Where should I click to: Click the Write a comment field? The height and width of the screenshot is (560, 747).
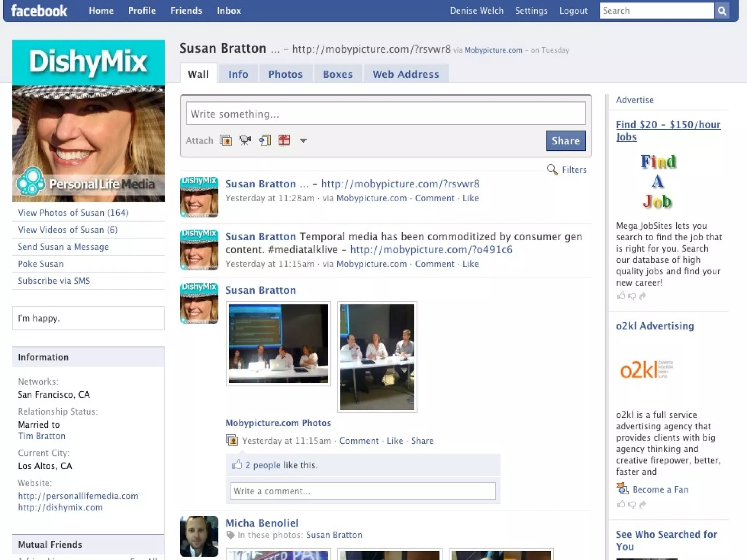(363, 491)
